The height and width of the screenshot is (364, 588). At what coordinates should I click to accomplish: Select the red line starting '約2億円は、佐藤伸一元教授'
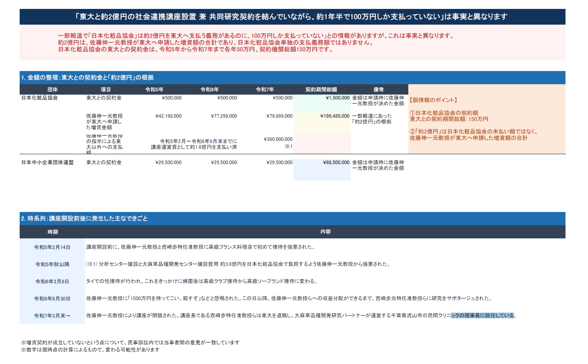point(216,42)
